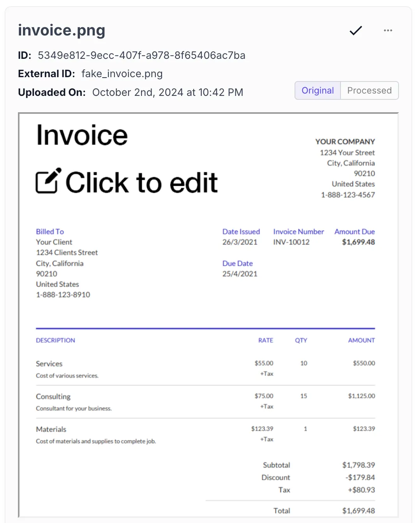Click the invoice.png title
The image size is (420, 523).
[62, 30]
